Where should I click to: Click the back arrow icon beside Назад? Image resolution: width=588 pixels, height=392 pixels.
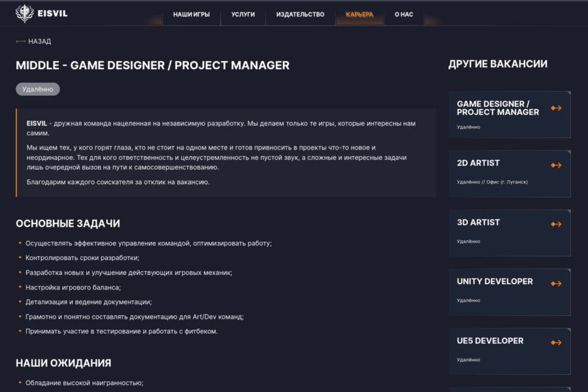20,41
